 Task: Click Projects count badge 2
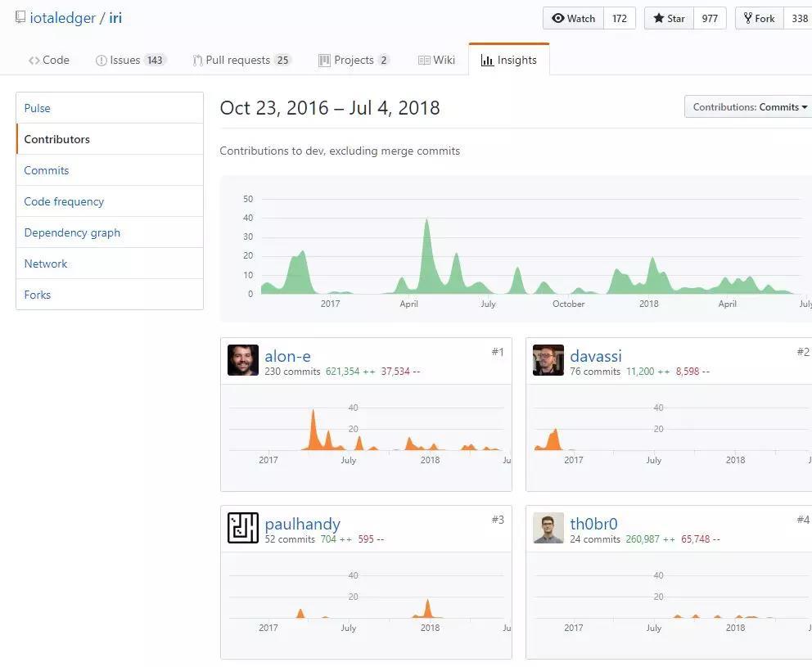pyautogui.click(x=384, y=60)
